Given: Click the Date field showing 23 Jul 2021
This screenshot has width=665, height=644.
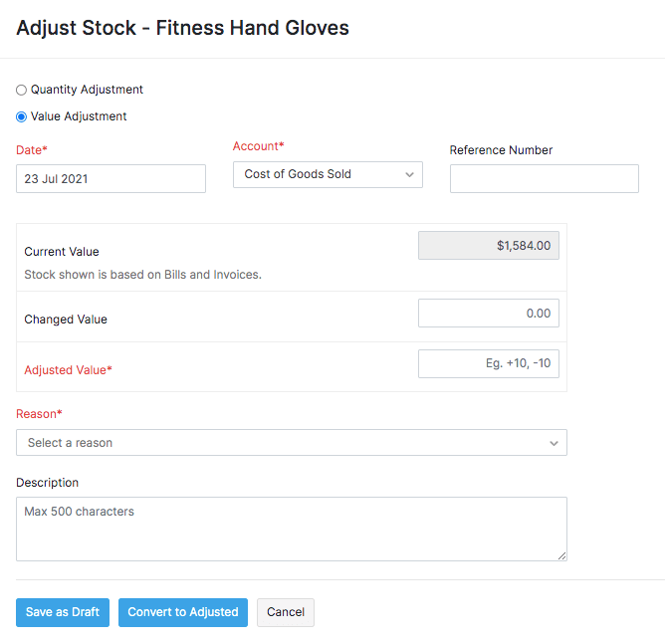Looking at the screenshot, I should [x=111, y=178].
